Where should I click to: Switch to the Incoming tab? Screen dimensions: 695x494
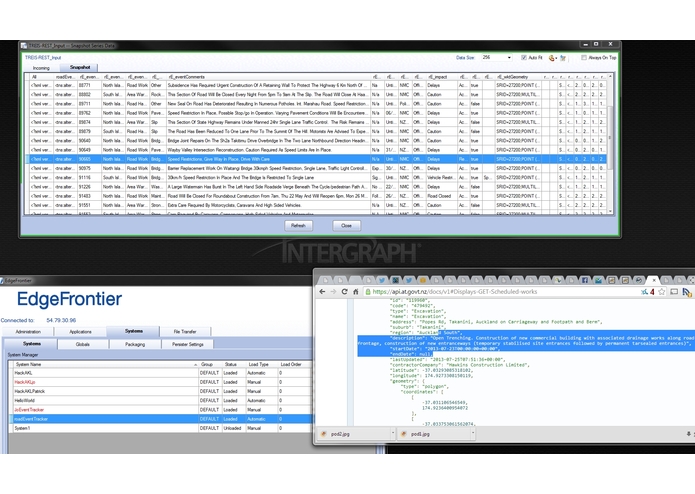pyautogui.click(x=41, y=68)
